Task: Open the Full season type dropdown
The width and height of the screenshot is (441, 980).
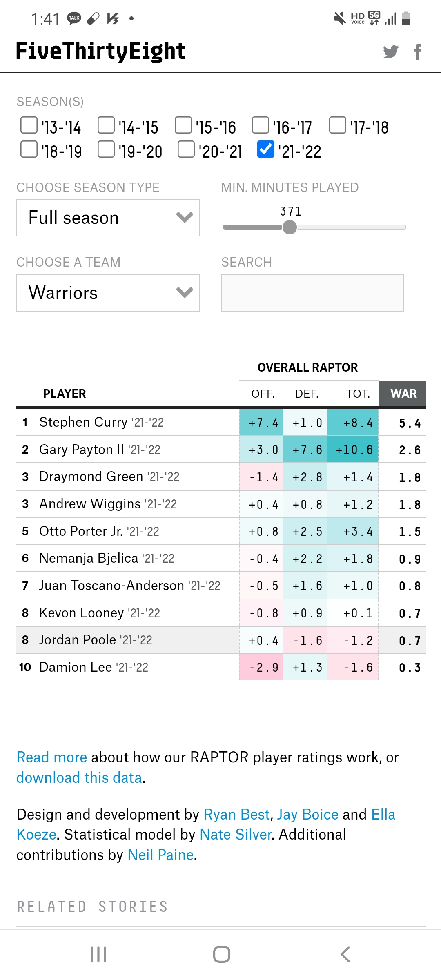Action: 108,218
